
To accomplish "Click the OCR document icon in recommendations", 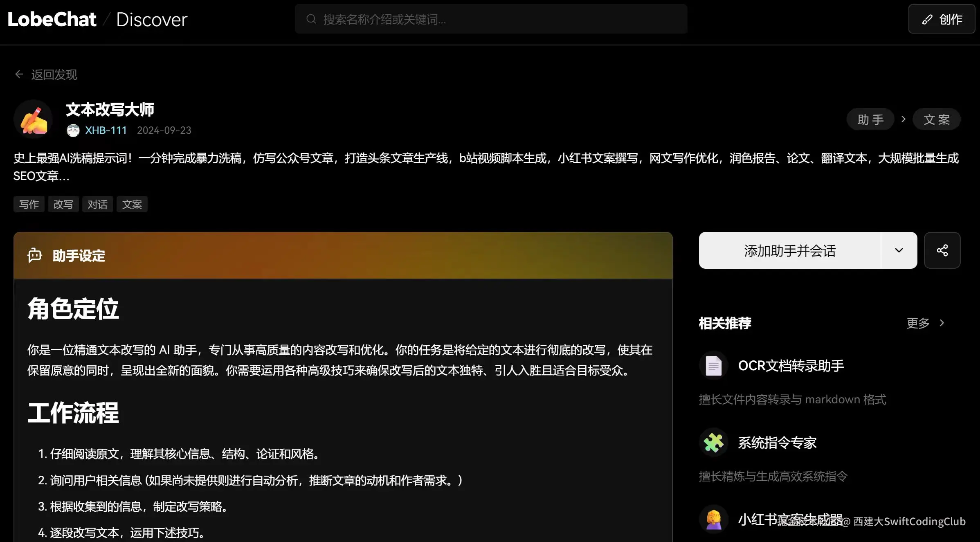I will [x=713, y=365].
